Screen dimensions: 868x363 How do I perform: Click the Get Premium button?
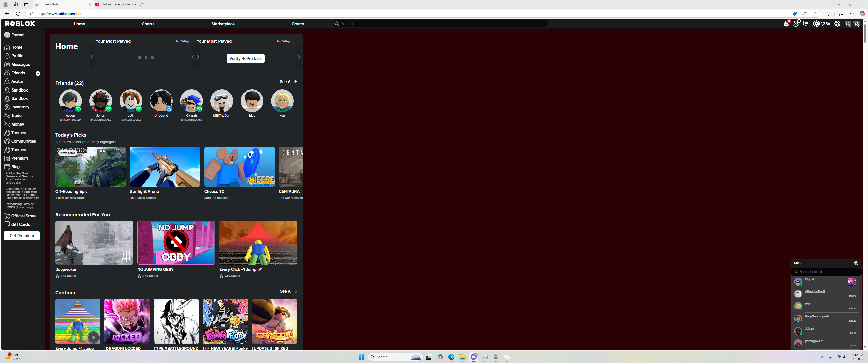[x=22, y=236]
